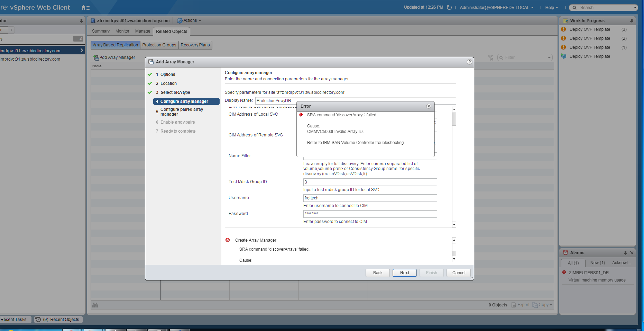This screenshot has height=331, width=644.
Task: Go to wizard step 2 Location
Action: coord(168,83)
